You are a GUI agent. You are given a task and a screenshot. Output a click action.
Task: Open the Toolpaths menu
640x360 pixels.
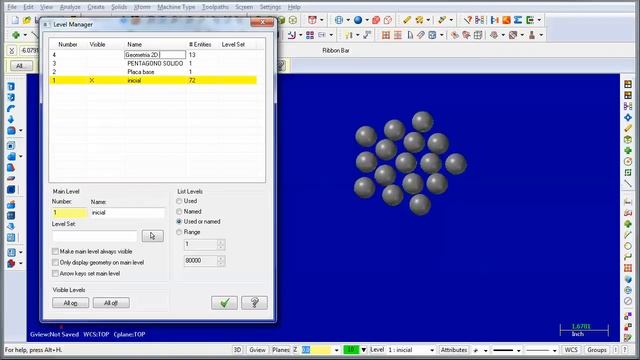(x=215, y=7)
